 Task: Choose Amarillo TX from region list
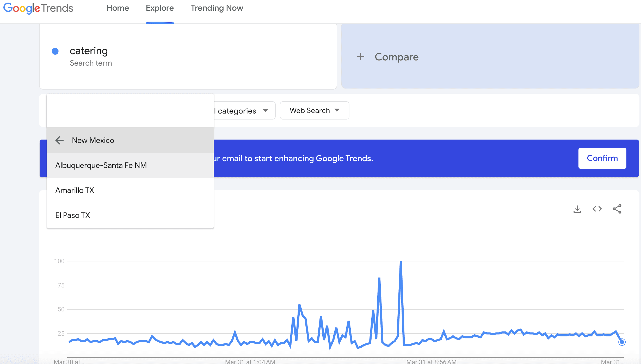click(75, 190)
